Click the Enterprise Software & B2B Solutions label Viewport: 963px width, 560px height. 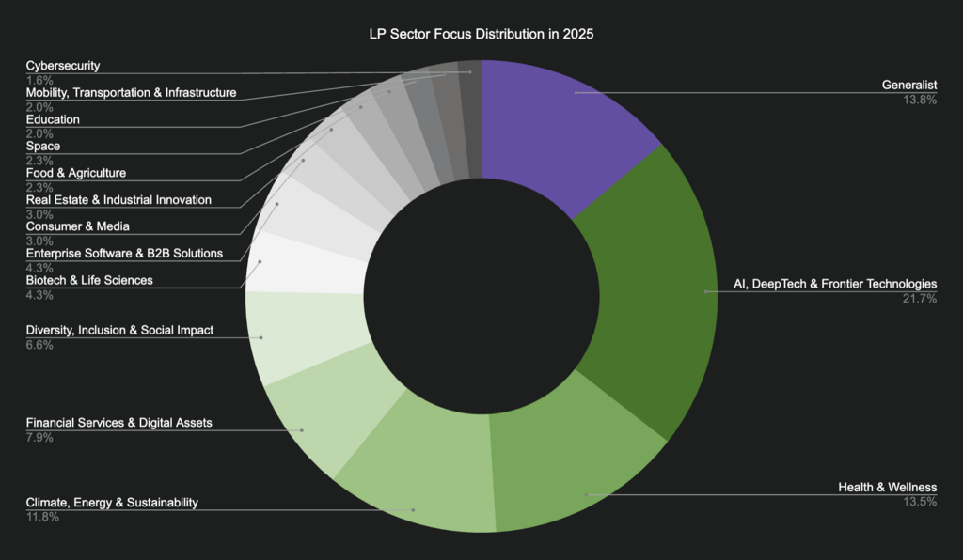(x=124, y=253)
